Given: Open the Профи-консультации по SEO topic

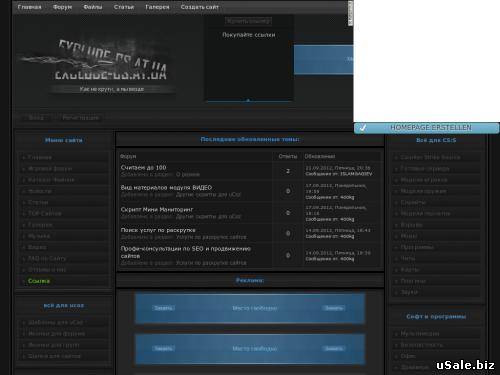Looking at the screenshot, I should point(186,252).
